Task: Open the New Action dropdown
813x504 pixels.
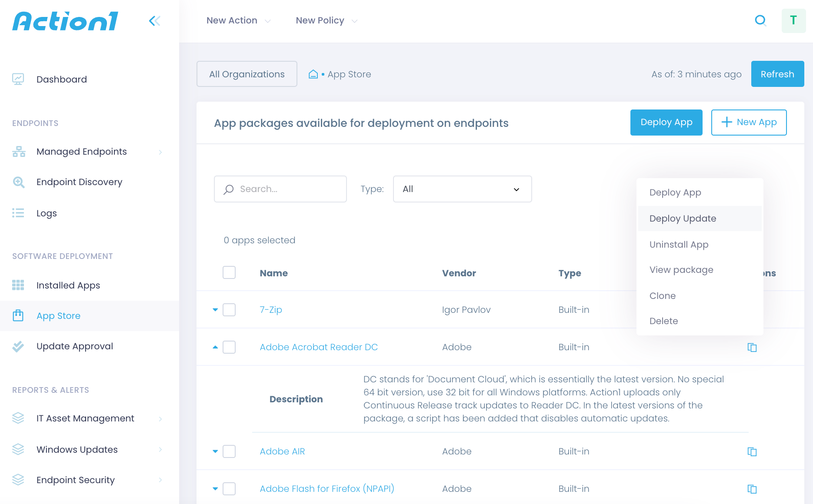Action: click(239, 20)
